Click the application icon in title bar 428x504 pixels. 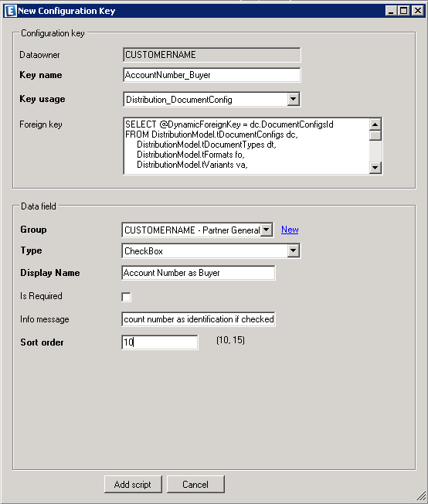click(x=10, y=11)
